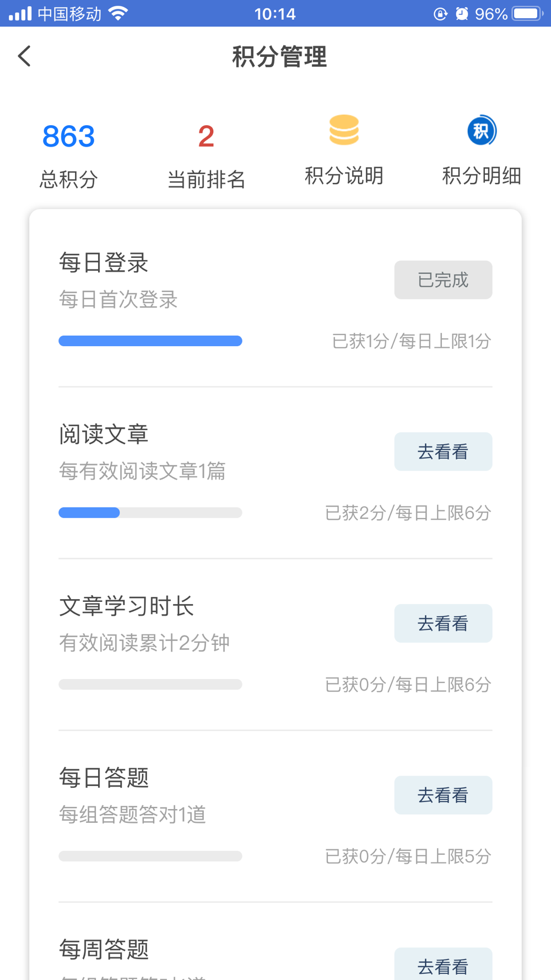
Task: Tap the rotation lock status icon
Action: point(440,13)
